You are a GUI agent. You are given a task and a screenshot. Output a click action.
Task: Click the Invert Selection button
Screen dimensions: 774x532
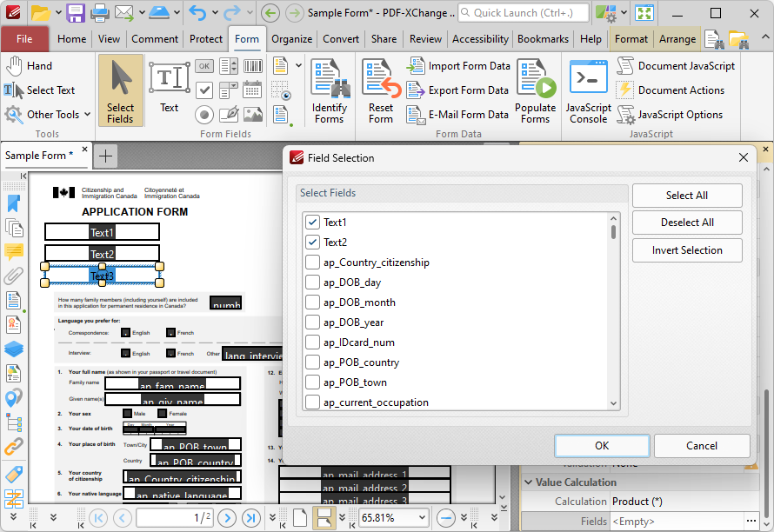click(686, 251)
